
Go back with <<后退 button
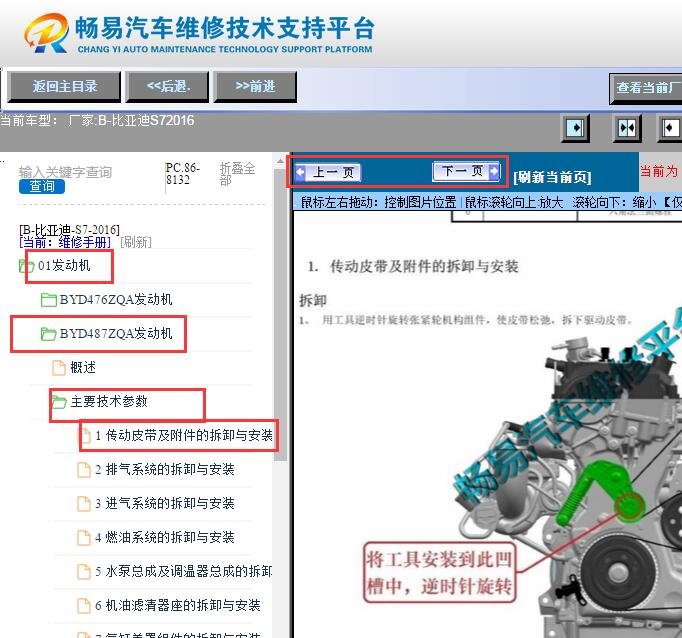(x=167, y=87)
